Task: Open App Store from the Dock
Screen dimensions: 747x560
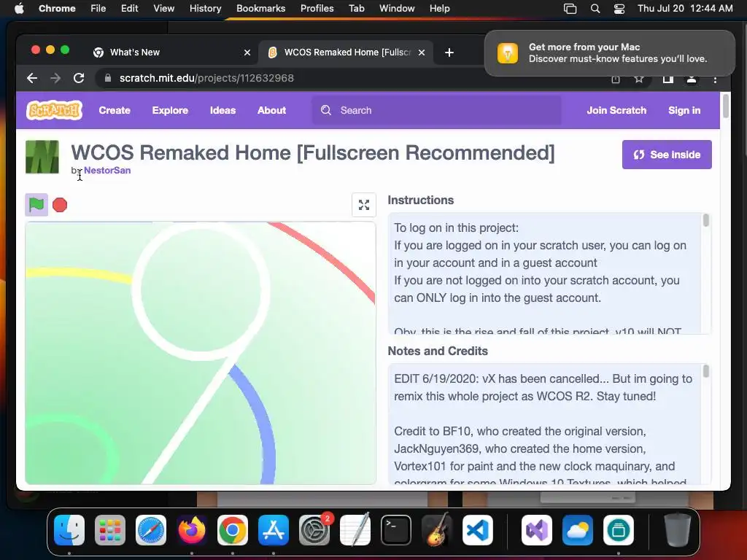Action: click(274, 530)
